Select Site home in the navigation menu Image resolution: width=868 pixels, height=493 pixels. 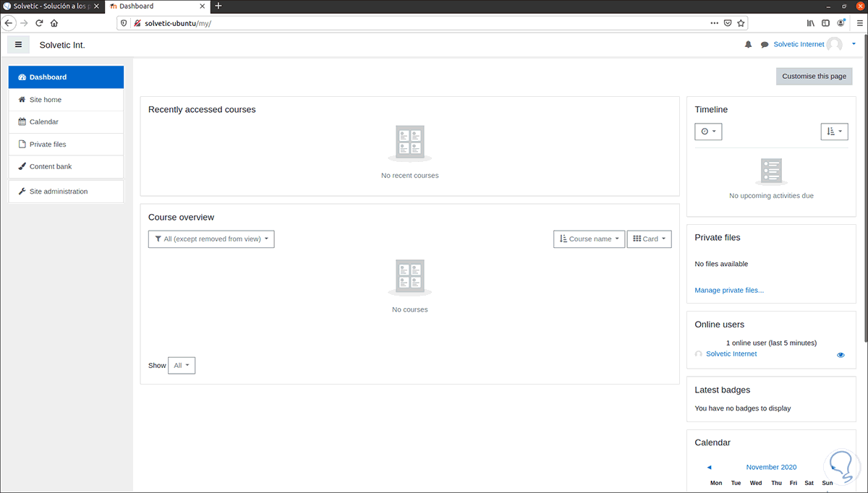[47, 99]
